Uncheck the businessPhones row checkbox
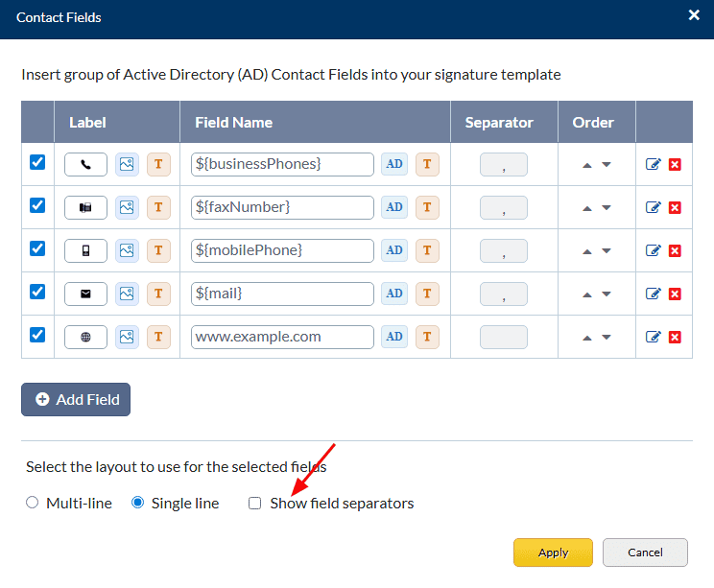 37,162
